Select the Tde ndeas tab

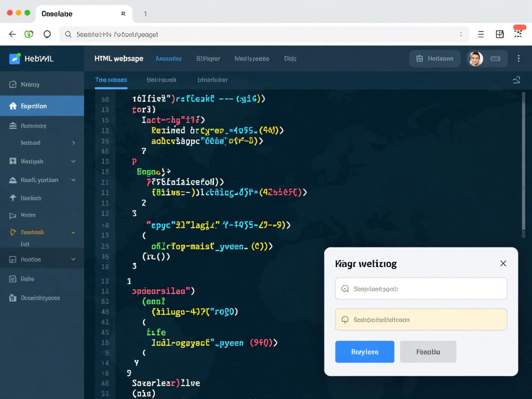point(111,79)
